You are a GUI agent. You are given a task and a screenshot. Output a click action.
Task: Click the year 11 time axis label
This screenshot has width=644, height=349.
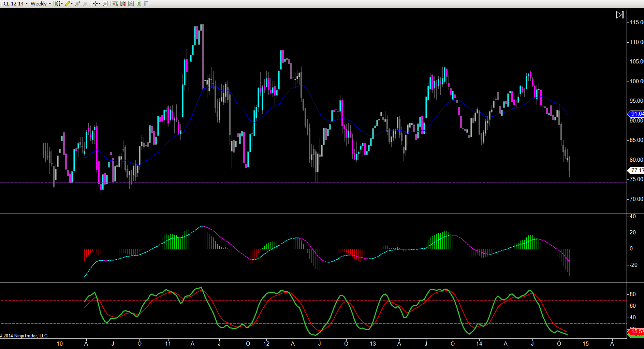point(168,344)
